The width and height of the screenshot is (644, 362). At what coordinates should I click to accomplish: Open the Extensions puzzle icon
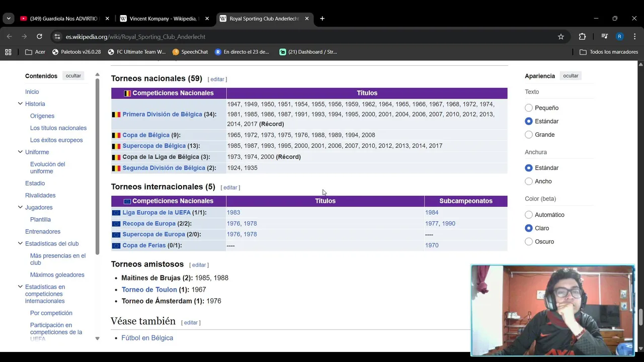[582, 37]
